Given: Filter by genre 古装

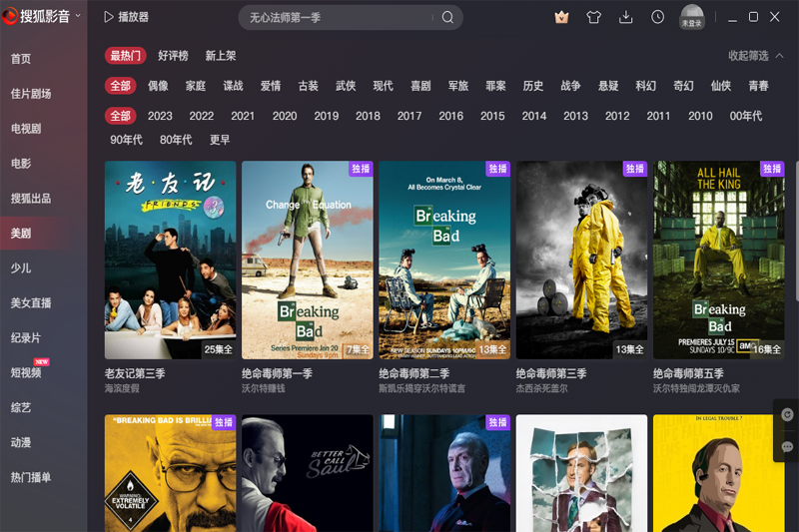Looking at the screenshot, I should pyautogui.click(x=309, y=86).
